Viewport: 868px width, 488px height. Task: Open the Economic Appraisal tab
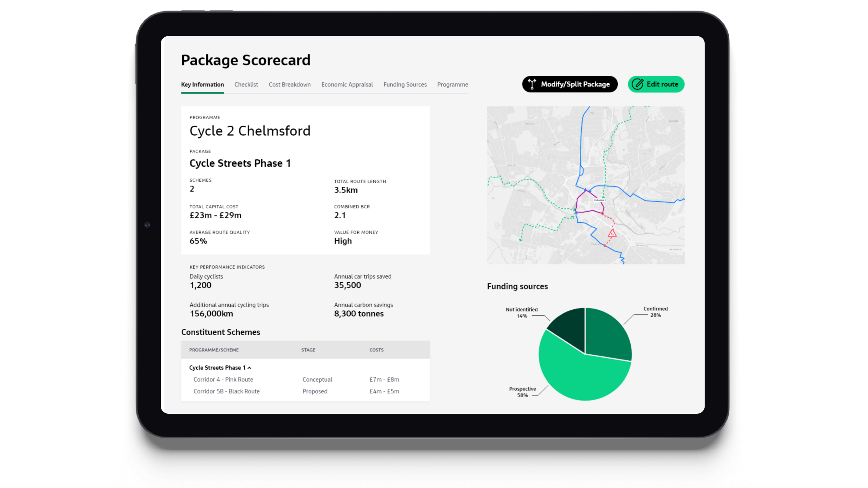[x=347, y=84]
